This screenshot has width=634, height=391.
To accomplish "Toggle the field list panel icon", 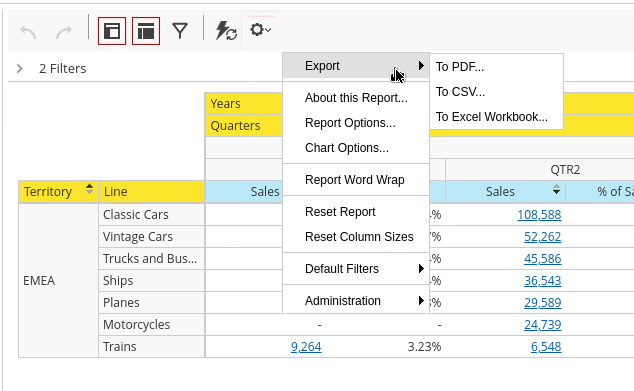I will [x=146, y=31].
